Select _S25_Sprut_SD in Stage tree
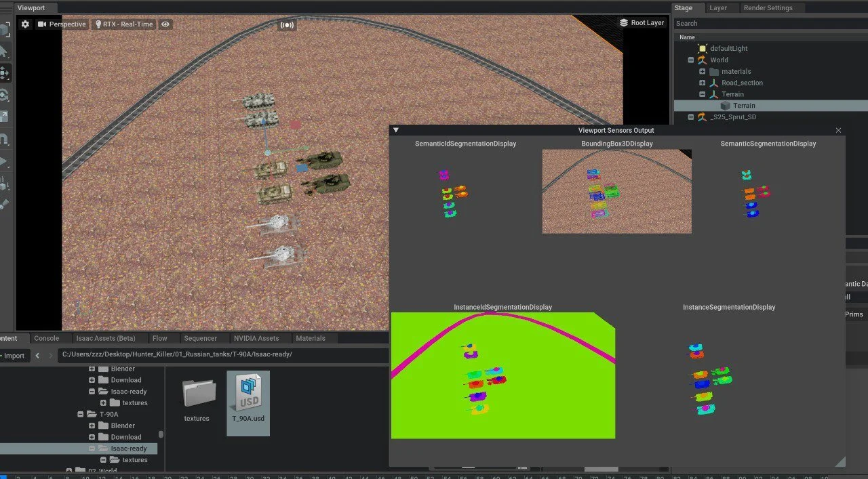Image resolution: width=868 pixels, height=479 pixels. (x=732, y=117)
